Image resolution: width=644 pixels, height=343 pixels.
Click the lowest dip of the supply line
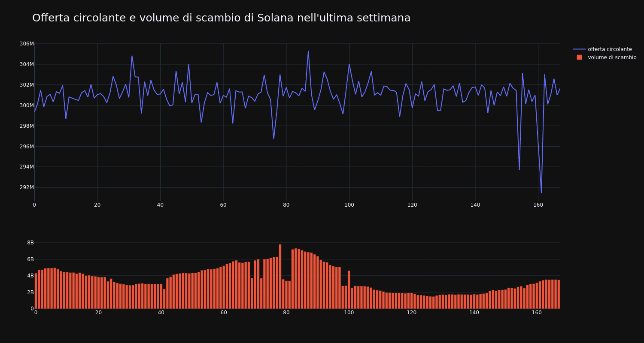pyautogui.click(x=541, y=193)
